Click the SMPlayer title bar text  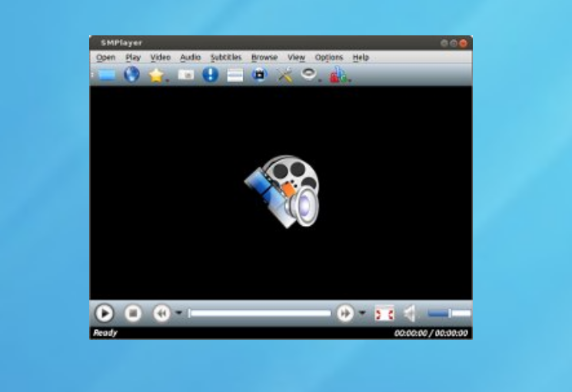coord(121,43)
